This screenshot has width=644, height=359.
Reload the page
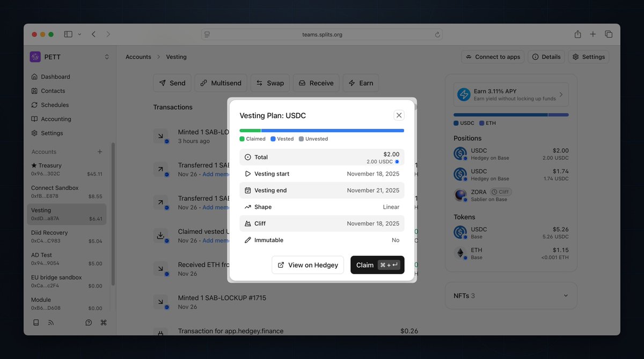437,34
